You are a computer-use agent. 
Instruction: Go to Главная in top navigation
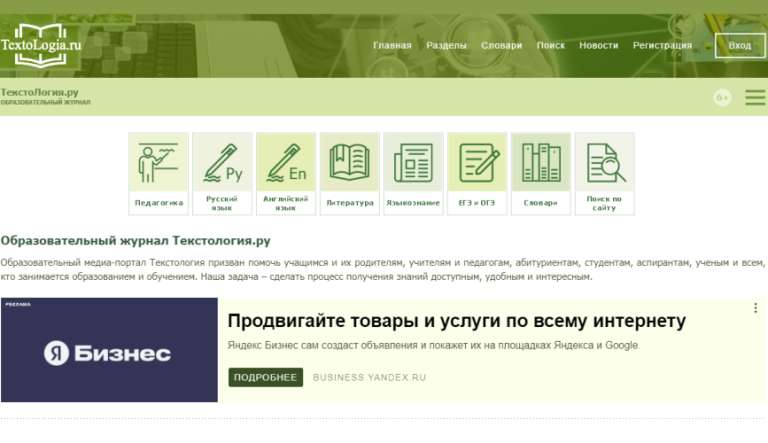coord(392,46)
